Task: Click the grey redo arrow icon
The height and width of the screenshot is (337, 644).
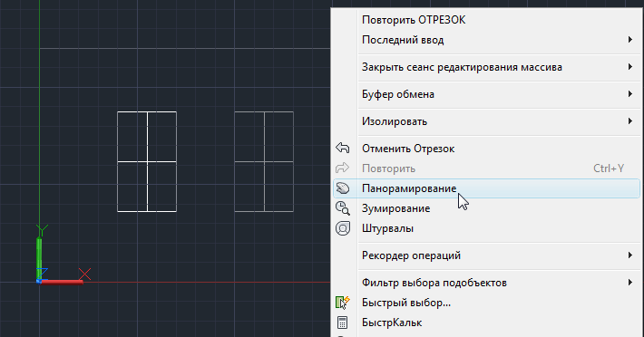Action: coord(343,168)
